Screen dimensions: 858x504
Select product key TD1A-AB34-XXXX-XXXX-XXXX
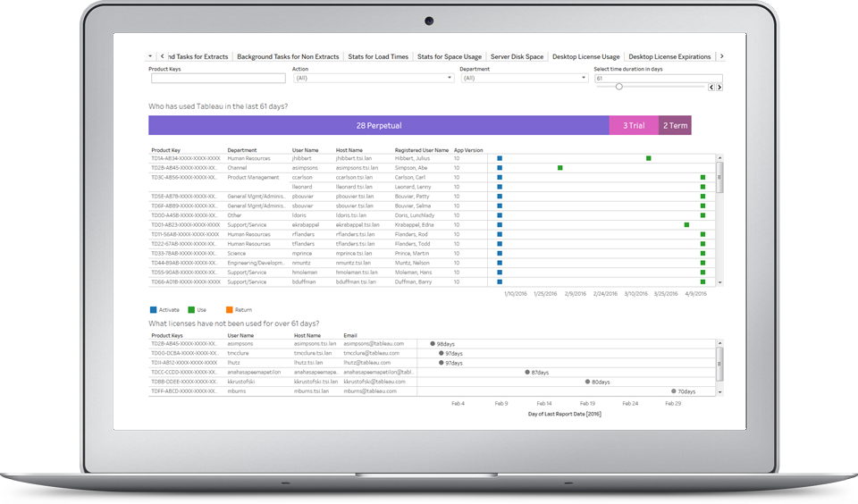186,158
